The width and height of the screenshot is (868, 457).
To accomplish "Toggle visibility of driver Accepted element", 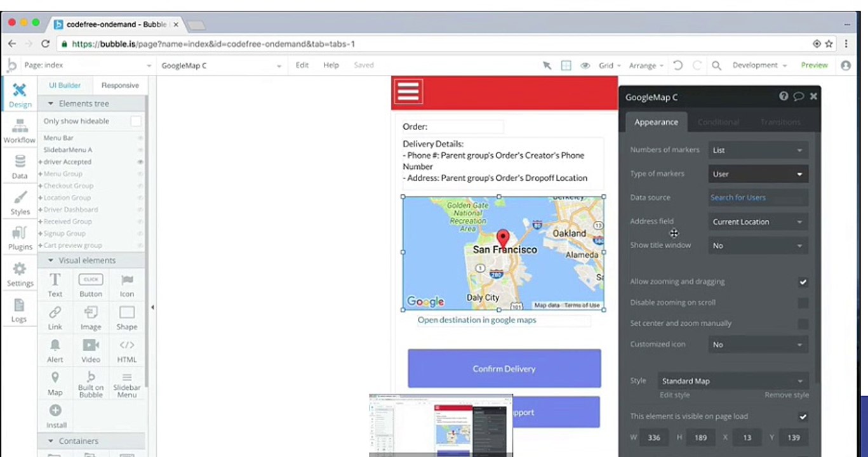I will click(140, 162).
